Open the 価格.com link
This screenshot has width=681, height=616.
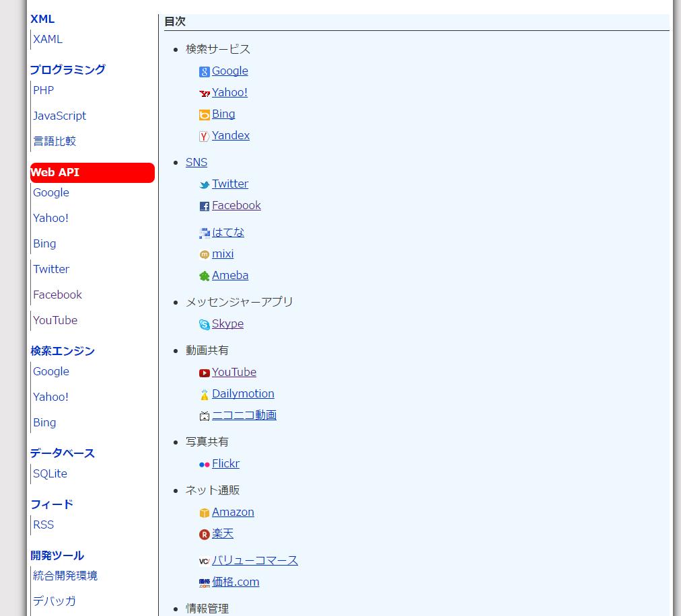(x=236, y=582)
